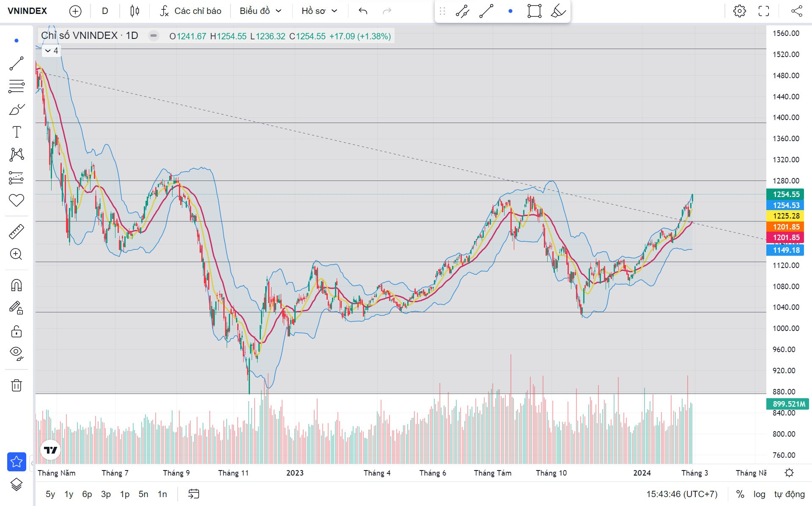
Task: Redo the chart action
Action: pyautogui.click(x=387, y=11)
